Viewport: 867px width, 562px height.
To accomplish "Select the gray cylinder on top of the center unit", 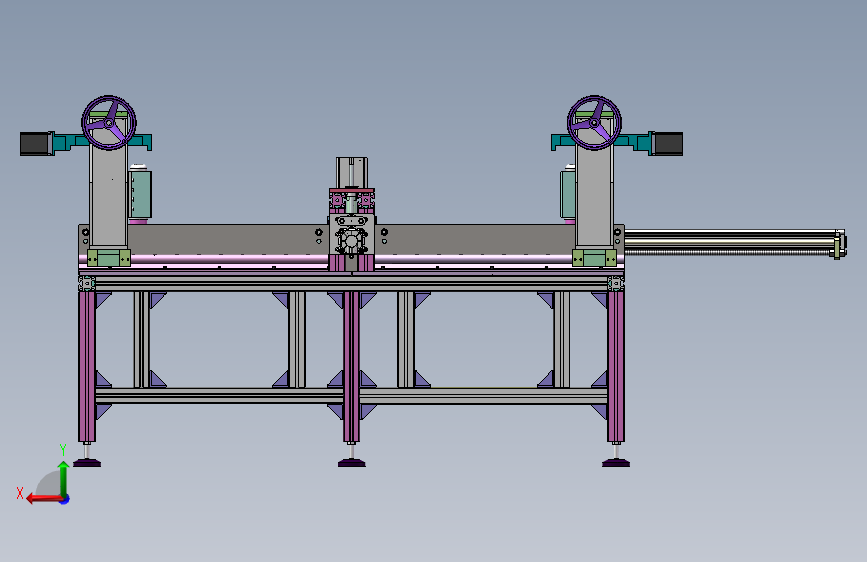I will [352, 173].
